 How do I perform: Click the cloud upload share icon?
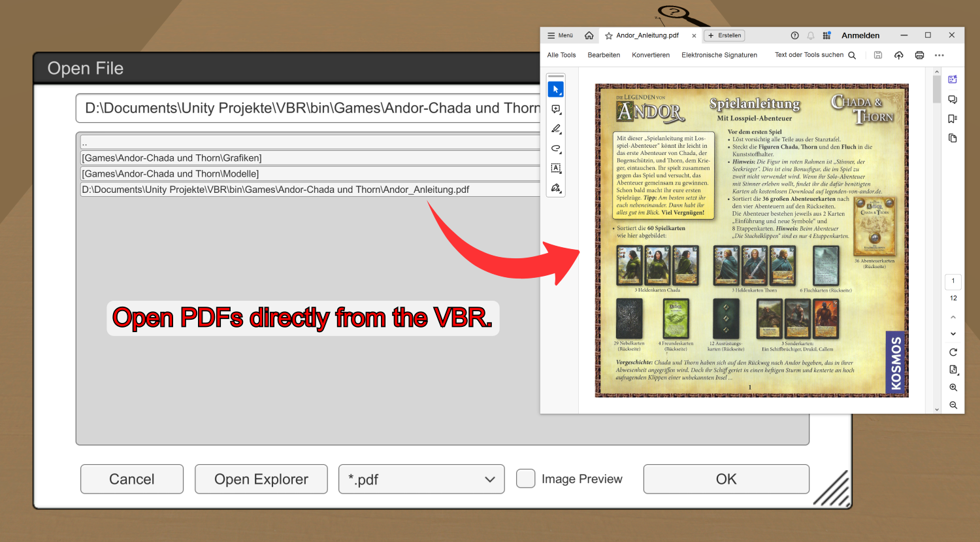point(899,55)
